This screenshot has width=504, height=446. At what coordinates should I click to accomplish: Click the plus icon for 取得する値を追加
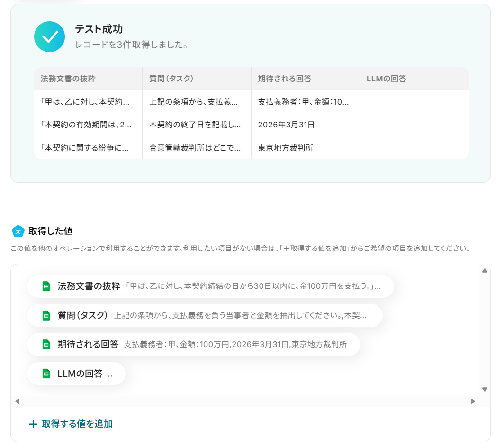[x=33, y=424]
